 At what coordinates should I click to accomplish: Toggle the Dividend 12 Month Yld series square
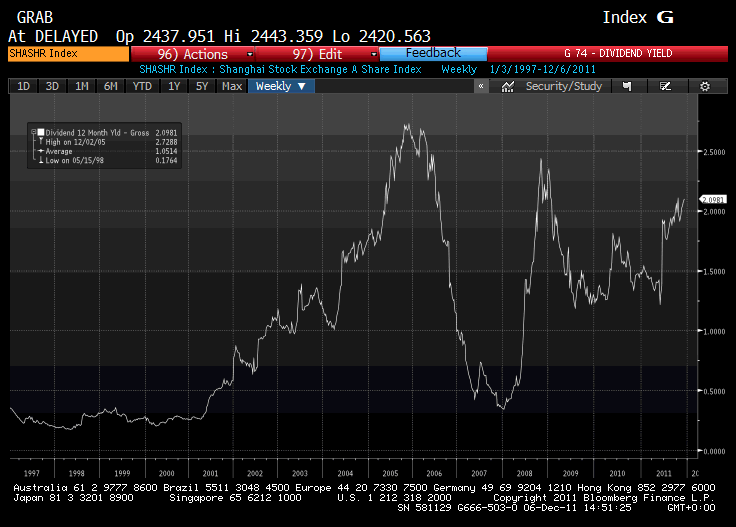(41, 132)
